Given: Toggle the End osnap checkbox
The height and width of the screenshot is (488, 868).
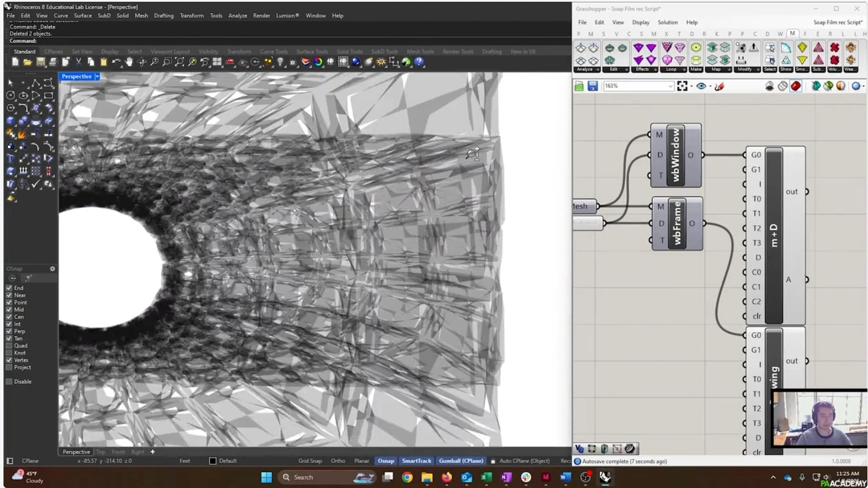Looking at the screenshot, I should tap(9, 288).
